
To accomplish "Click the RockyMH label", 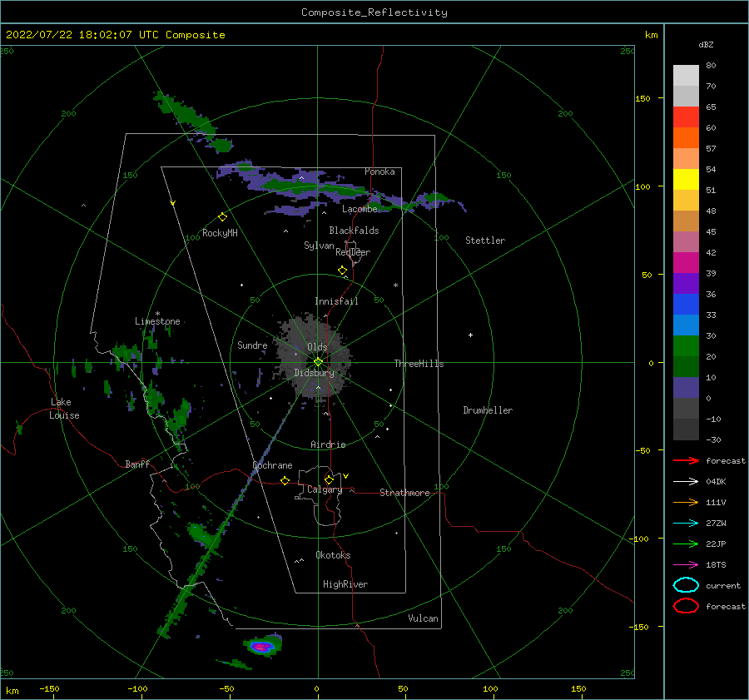I will click(220, 233).
